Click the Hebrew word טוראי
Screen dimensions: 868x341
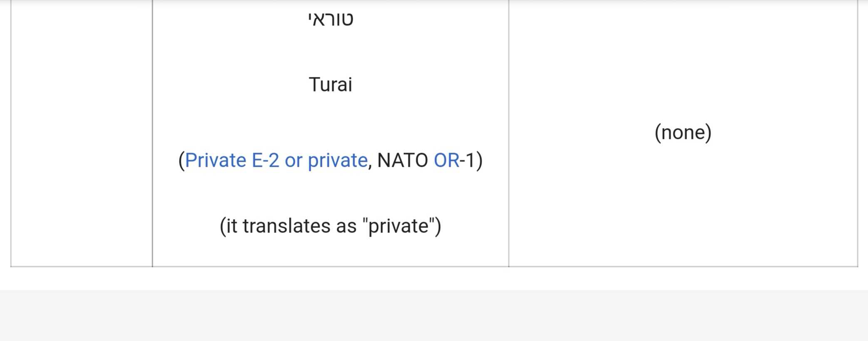(331, 19)
